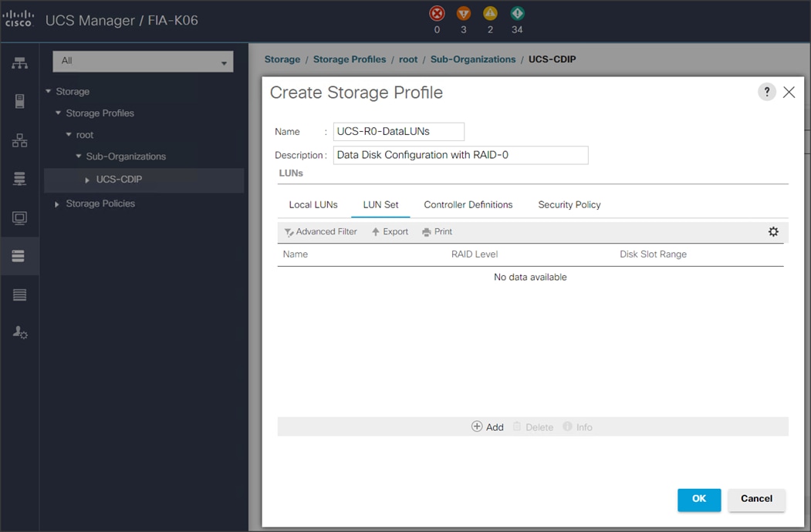The width and height of the screenshot is (811, 532).
Task: Click Add to create a new LUN Set
Action: (x=488, y=426)
